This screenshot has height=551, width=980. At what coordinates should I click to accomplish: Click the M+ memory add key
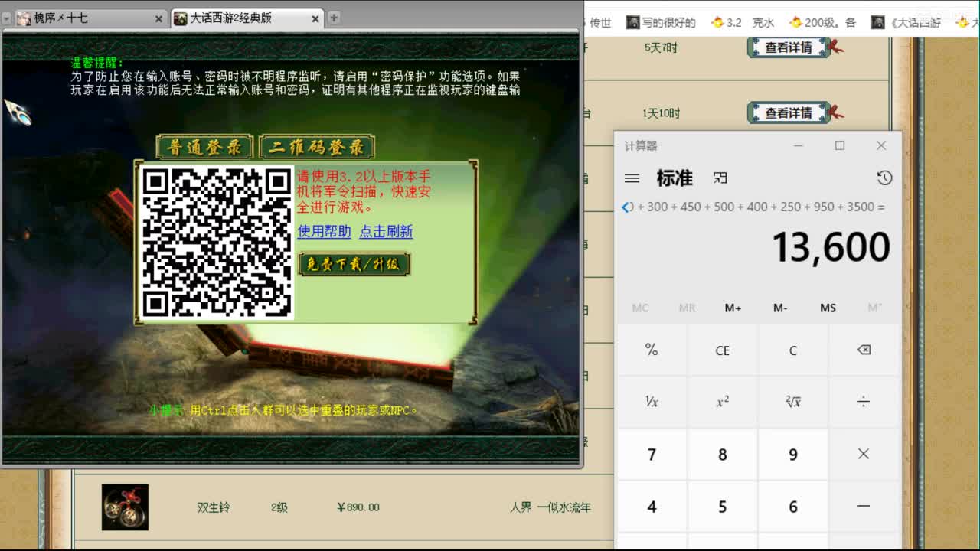(x=733, y=308)
